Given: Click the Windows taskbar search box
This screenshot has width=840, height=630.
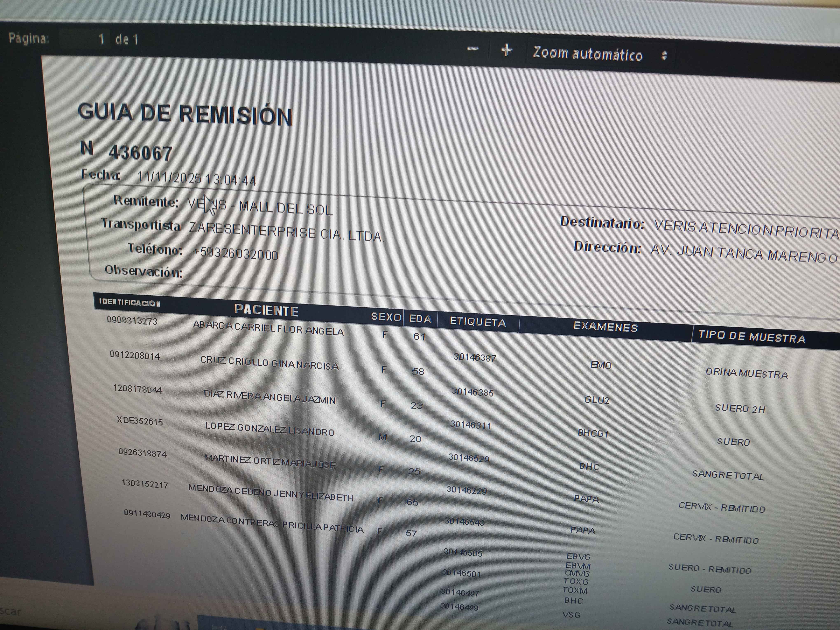Looking at the screenshot, I should tap(11, 612).
